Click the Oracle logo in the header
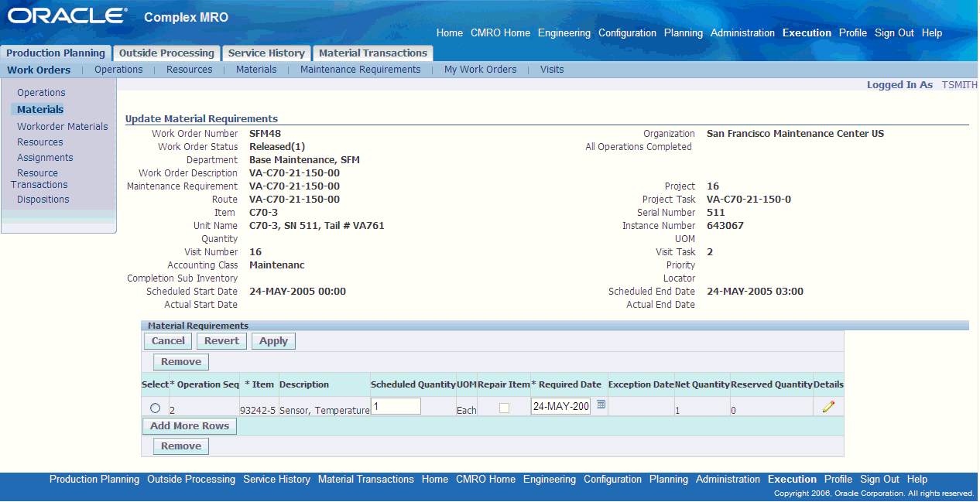Screen dimensions: 980x502 pyautogui.click(x=68, y=15)
